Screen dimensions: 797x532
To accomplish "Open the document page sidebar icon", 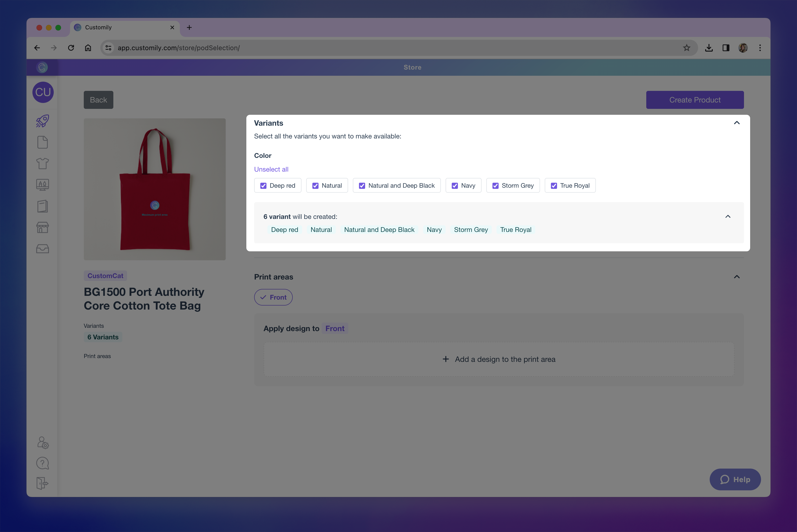I will [x=42, y=142].
